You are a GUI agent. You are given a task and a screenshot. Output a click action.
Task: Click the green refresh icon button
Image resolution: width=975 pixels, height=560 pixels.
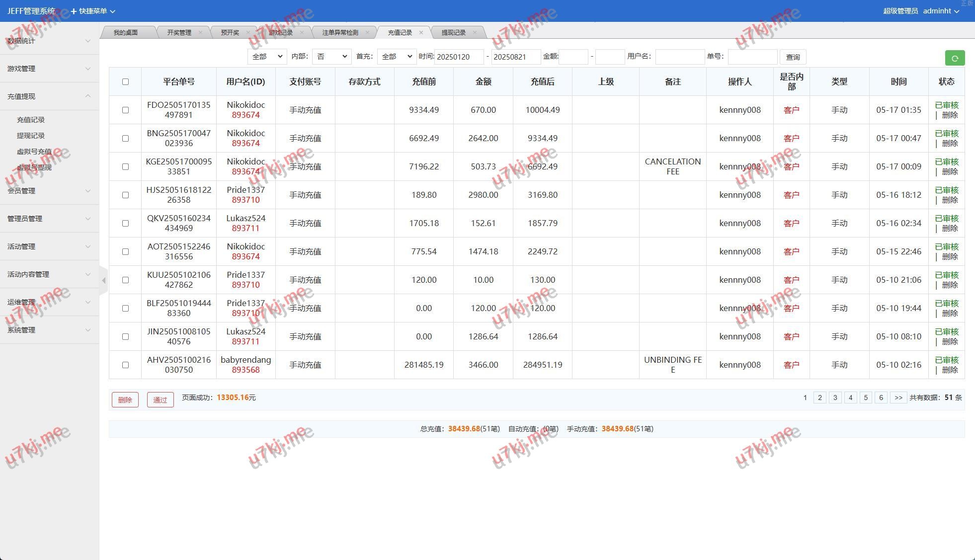(954, 58)
